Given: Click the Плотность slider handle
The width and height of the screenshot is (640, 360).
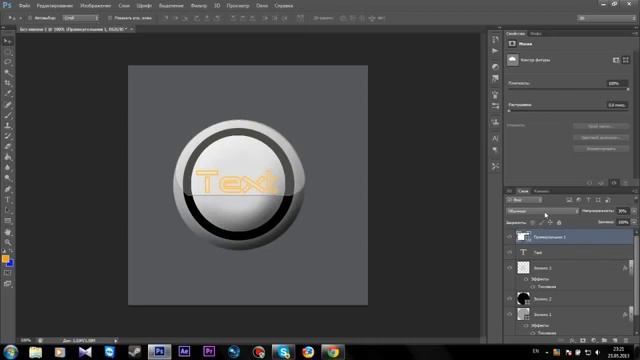Looking at the screenshot, I should pos(628,89).
